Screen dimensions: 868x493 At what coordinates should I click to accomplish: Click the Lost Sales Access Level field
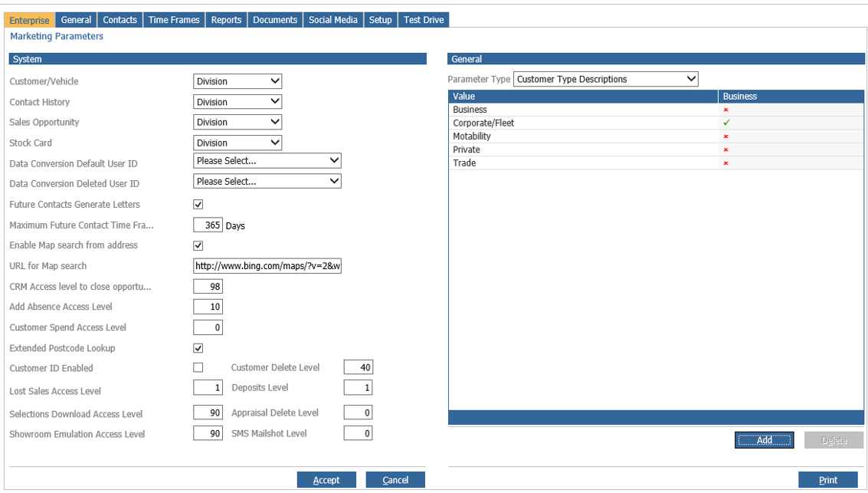(x=208, y=388)
